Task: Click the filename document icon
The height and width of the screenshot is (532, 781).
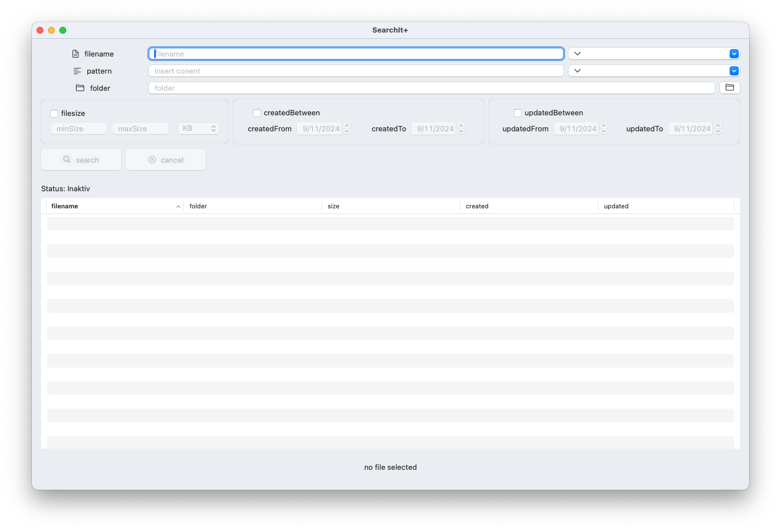Action: coord(75,53)
